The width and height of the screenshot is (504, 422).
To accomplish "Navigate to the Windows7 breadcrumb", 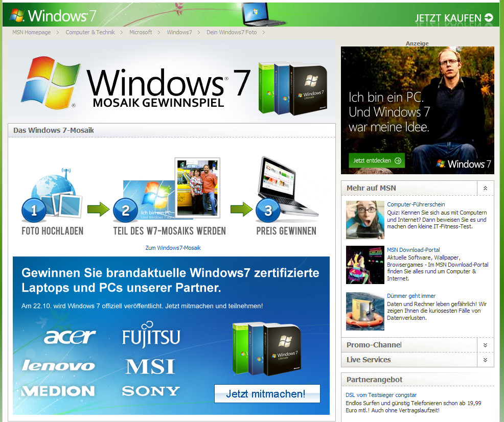I will [x=179, y=32].
